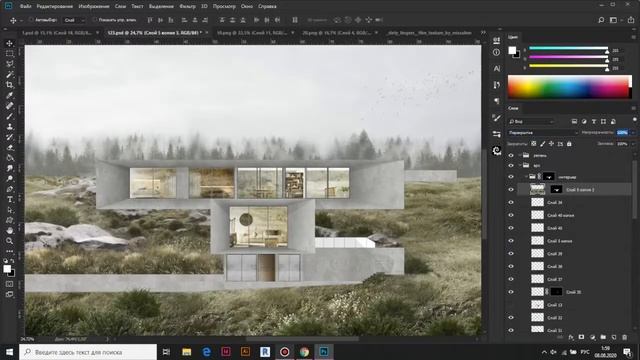Open the fill dropdown arrow
The image size is (640, 360).
[633, 144]
